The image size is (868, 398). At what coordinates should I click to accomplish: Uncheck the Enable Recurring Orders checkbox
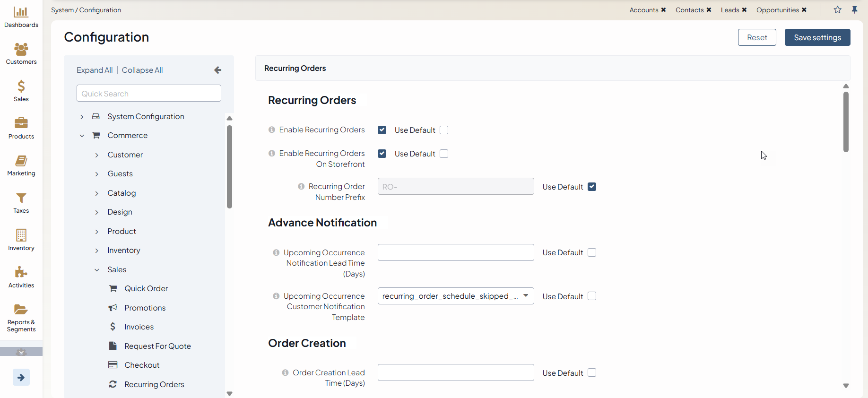click(382, 130)
